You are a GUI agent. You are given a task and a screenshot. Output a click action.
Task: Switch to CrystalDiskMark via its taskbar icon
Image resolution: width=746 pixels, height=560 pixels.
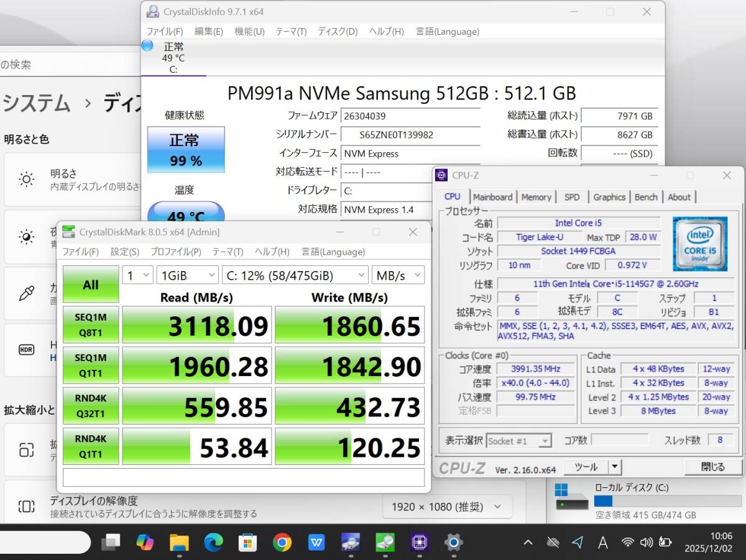[x=385, y=542]
